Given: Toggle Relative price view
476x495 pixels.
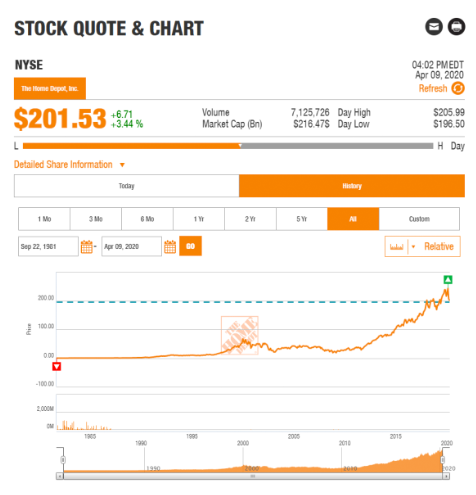Looking at the screenshot, I should click(439, 247).
